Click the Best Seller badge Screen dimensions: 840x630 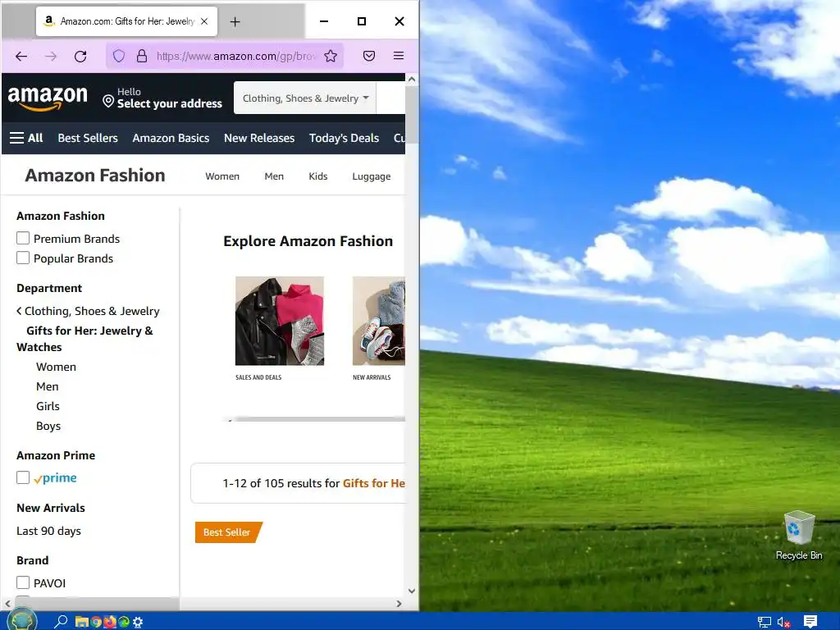(x=228, y=532)
